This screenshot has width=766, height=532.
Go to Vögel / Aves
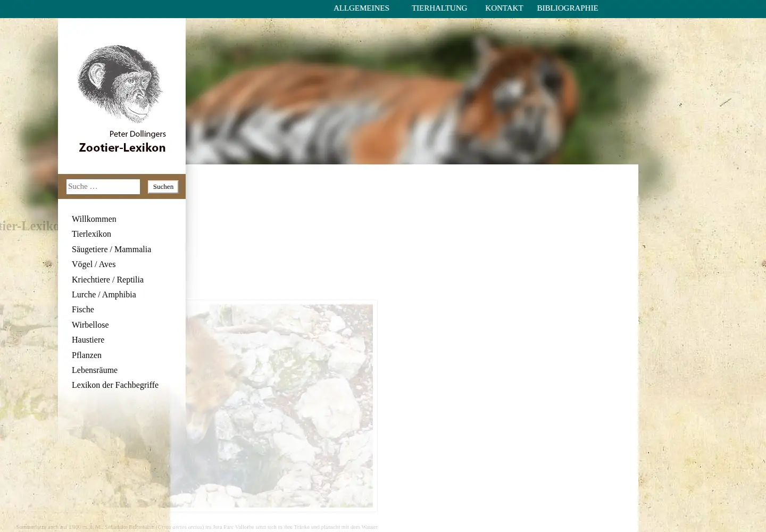94,264
